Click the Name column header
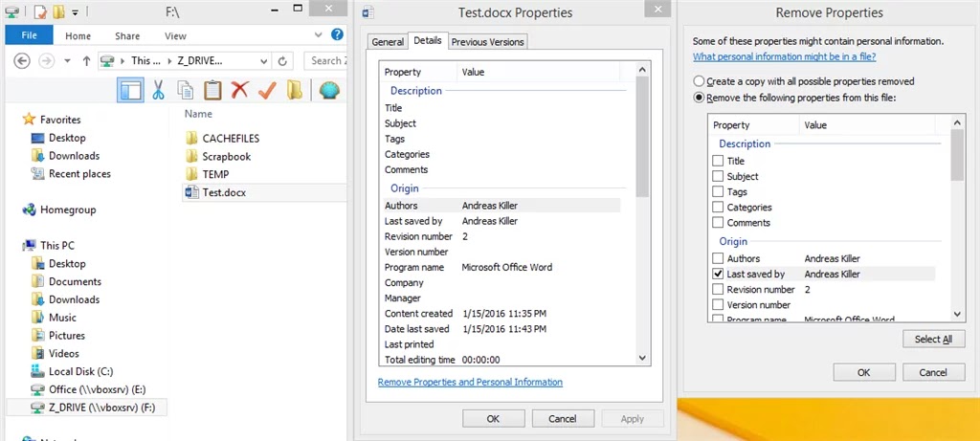980x441 pixels. click(199, 114)
